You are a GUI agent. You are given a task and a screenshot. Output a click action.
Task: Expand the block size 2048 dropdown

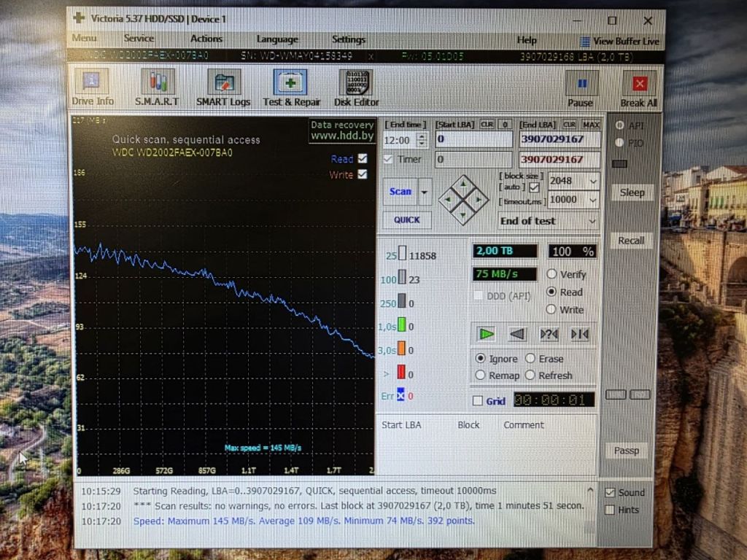pyautogui.click(x=593, y=181)
